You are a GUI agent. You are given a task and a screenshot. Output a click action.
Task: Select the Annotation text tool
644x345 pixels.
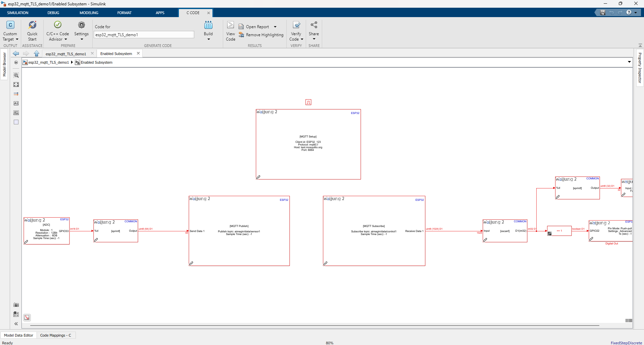(16, 103)
